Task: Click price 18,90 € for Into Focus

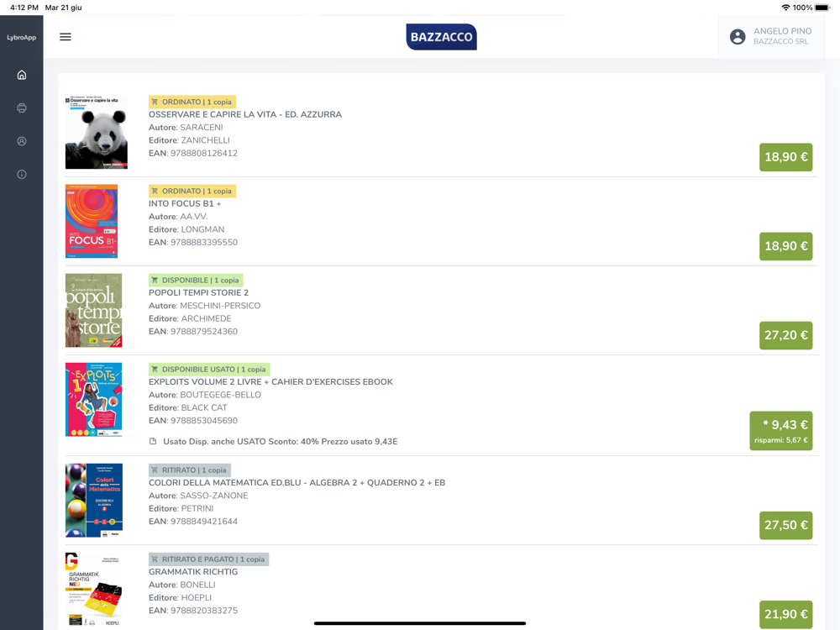Action: point(786,246)
